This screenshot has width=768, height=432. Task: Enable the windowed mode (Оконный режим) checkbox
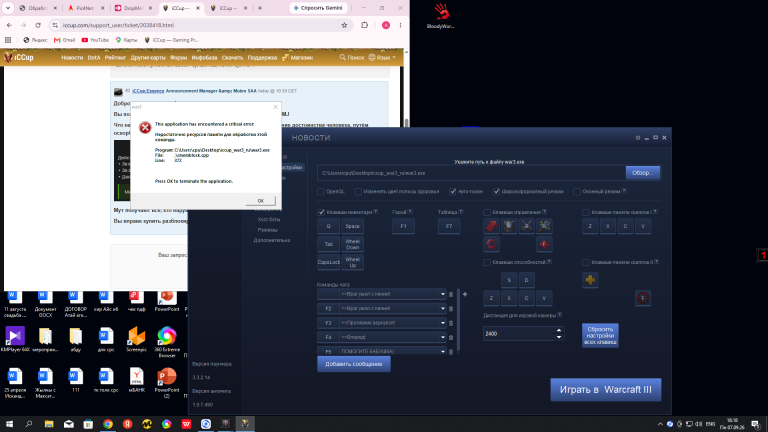coord(577,192)
